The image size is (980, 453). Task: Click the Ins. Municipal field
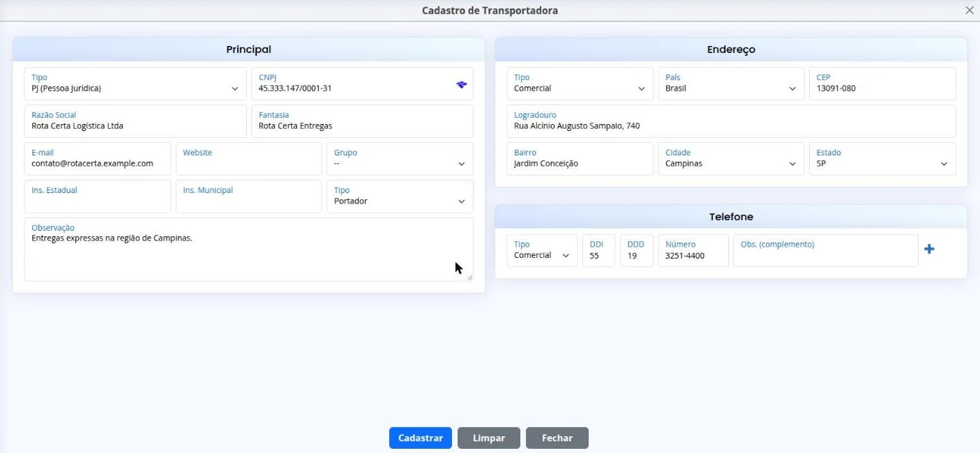point(249,197)
